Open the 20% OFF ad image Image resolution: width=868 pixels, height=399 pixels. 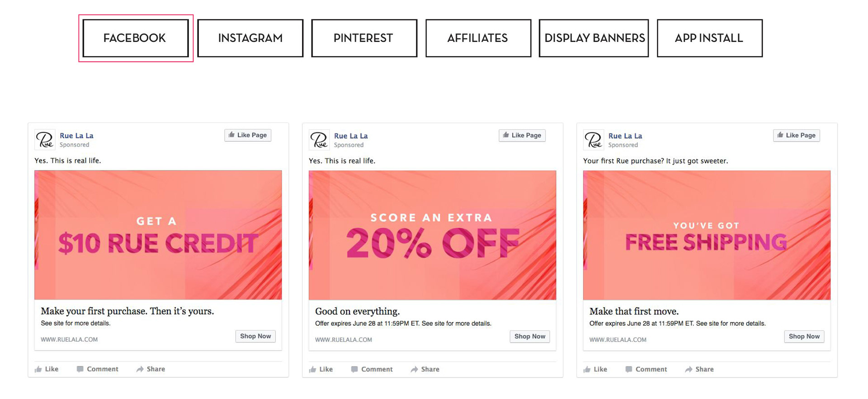(x=432, y=235)
